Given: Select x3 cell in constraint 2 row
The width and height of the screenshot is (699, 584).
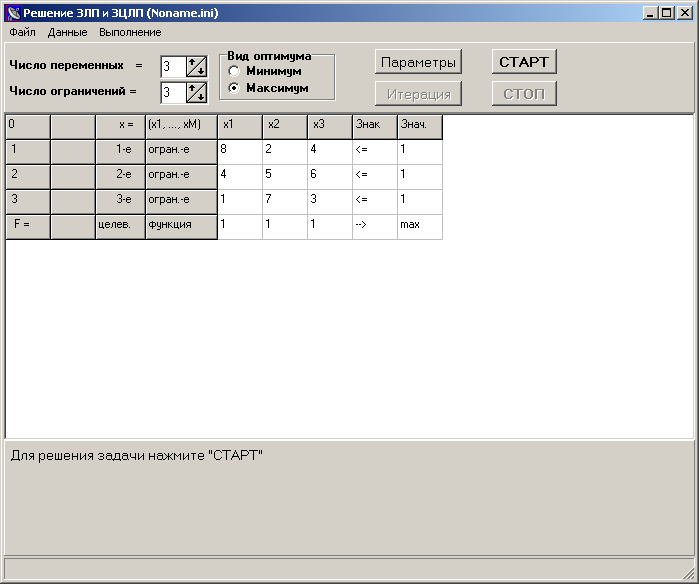Looking at the screenshot, I should tap(330, 177).
